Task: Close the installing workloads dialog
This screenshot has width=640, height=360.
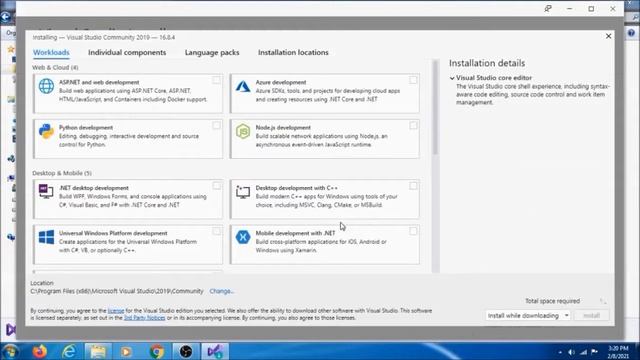Action: point(608,36)
